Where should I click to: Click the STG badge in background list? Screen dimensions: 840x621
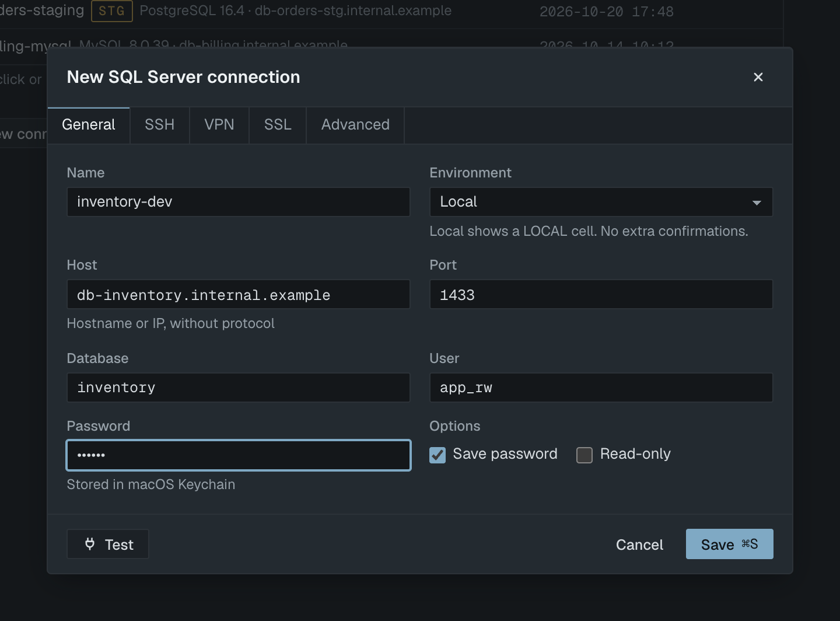(112, 11)
